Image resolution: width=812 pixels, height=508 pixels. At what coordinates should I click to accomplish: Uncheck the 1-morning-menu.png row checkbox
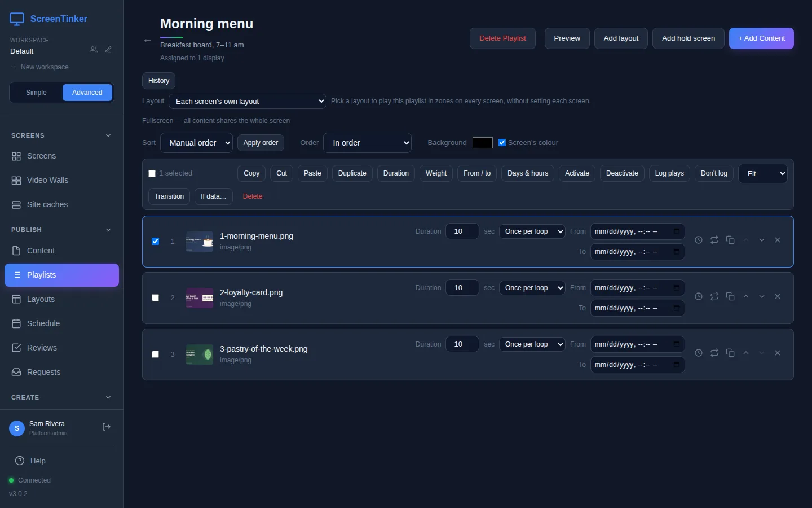(156, 242)
